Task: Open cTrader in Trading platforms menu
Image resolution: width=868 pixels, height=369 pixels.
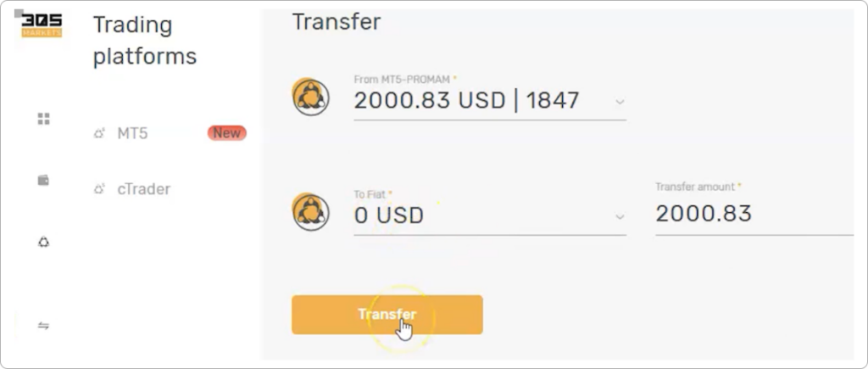Action: tap(144, 189)
